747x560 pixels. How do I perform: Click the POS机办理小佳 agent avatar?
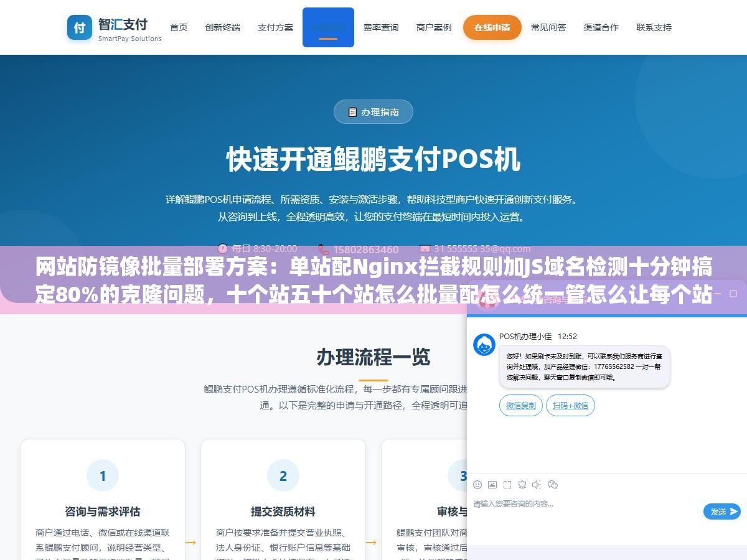pyautogui.click(x=484, y=345)
